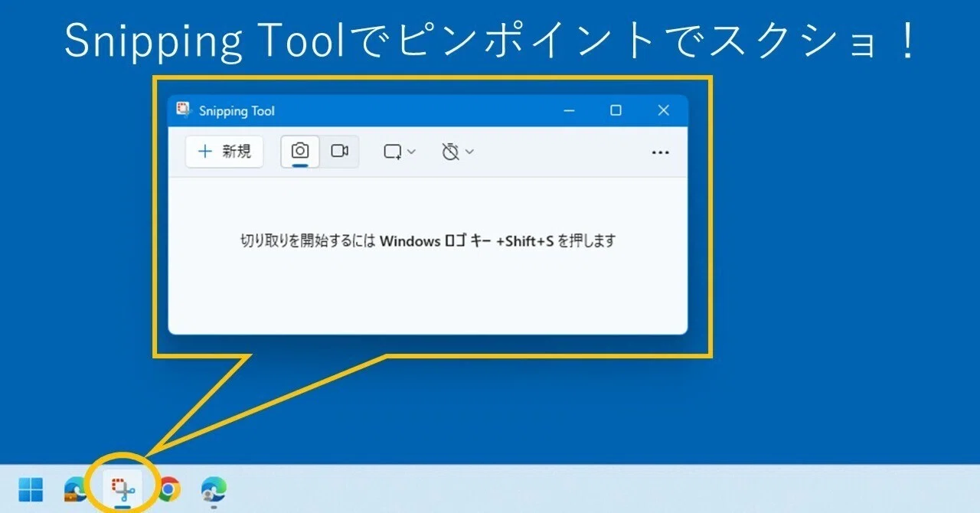This screenshot has width=980, height=513.
Task: Minimize the Snipping Tool window
Action: click(569, 111)
